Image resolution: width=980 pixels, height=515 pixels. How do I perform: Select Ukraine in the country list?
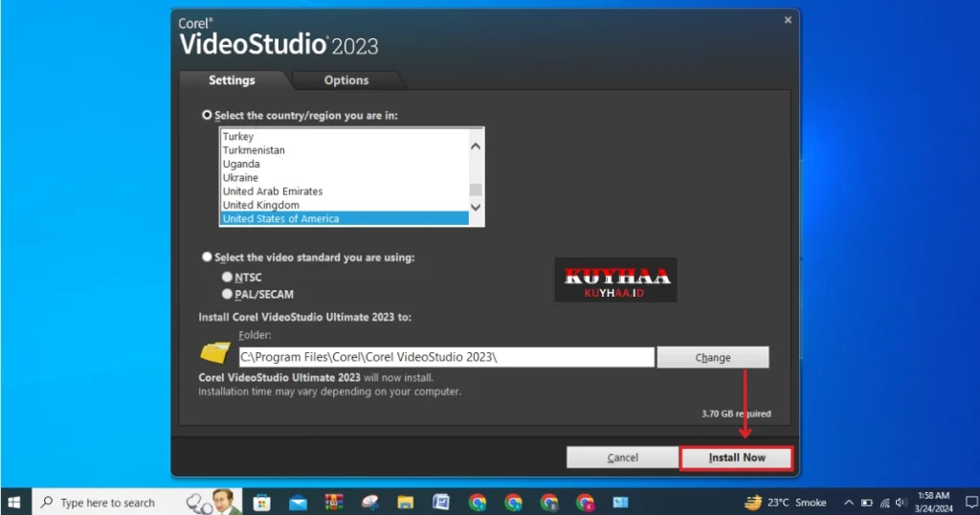click(345, 177)
